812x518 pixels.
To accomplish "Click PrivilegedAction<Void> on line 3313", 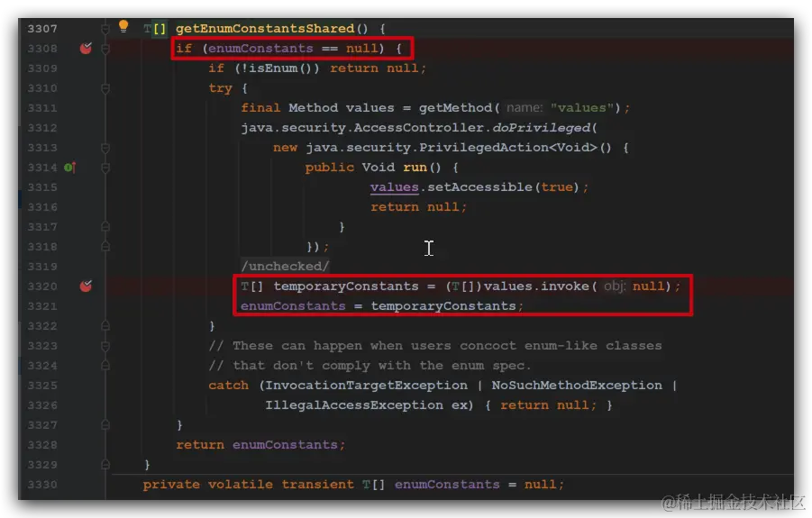I will tap(508, 148).
